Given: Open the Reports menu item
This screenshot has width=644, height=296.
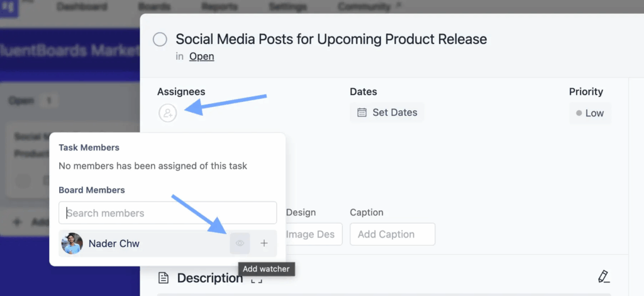Looking at the screenshot, I should coord(219,7).
